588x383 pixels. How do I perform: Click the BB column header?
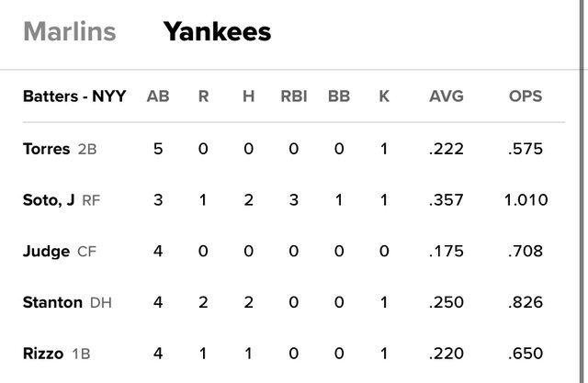[x=339, y=96]
